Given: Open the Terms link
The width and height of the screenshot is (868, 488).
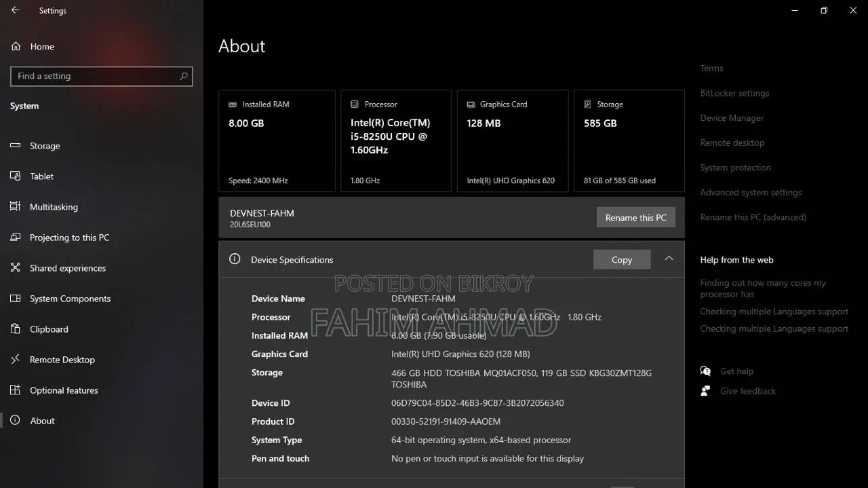Looking at the screenshot, I should [711, 69].
